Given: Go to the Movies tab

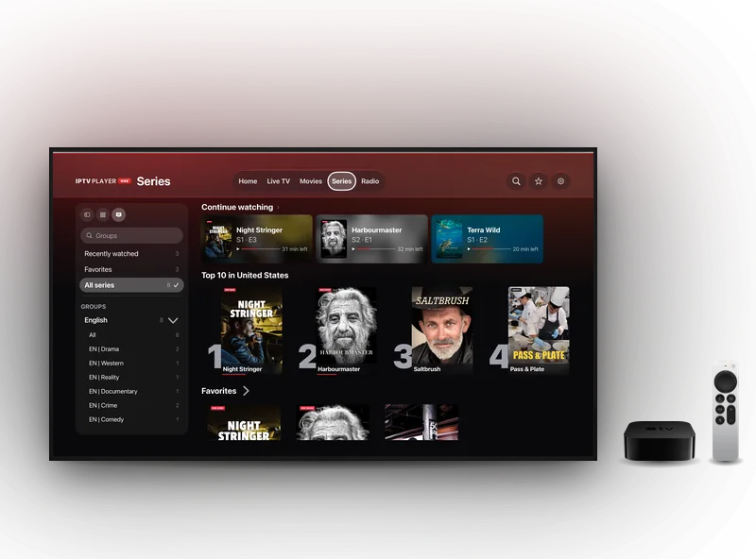Looking at the screenshot, I should coord(311,181).
